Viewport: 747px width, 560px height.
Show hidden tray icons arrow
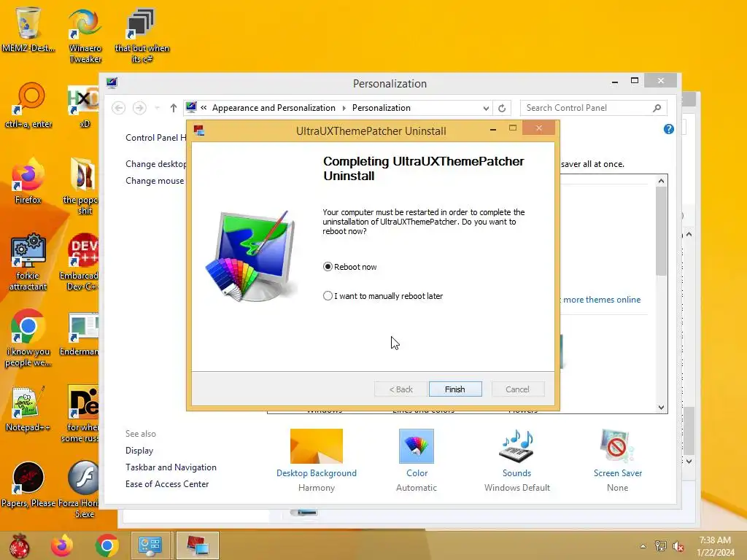click(643, 546)
